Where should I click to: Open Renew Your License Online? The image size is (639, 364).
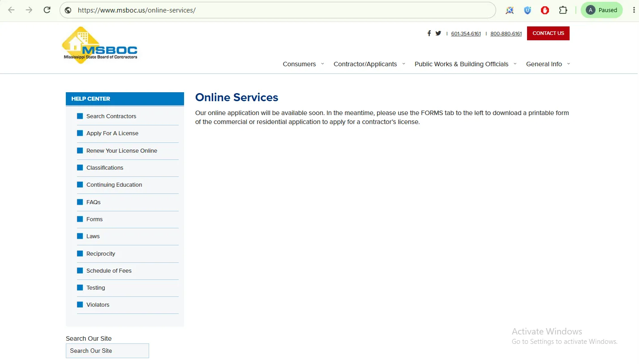(122, 150)
